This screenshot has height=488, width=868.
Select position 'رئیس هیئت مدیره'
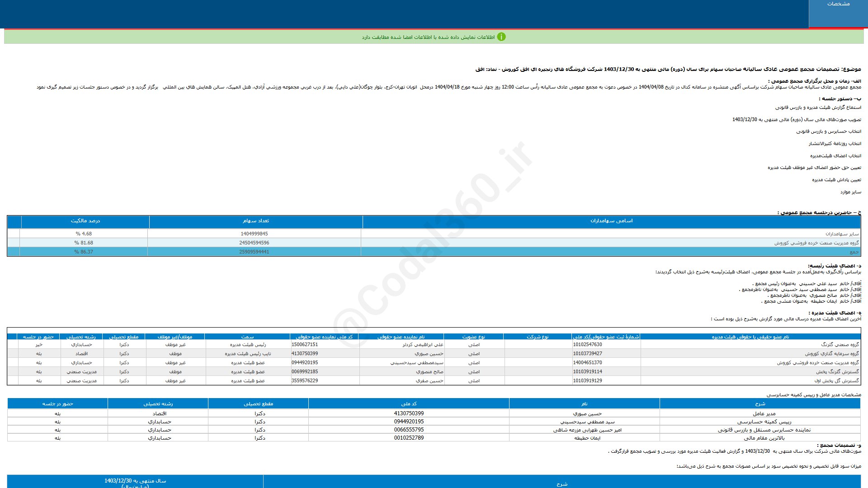pyautogui.click(x=248, y=345)
